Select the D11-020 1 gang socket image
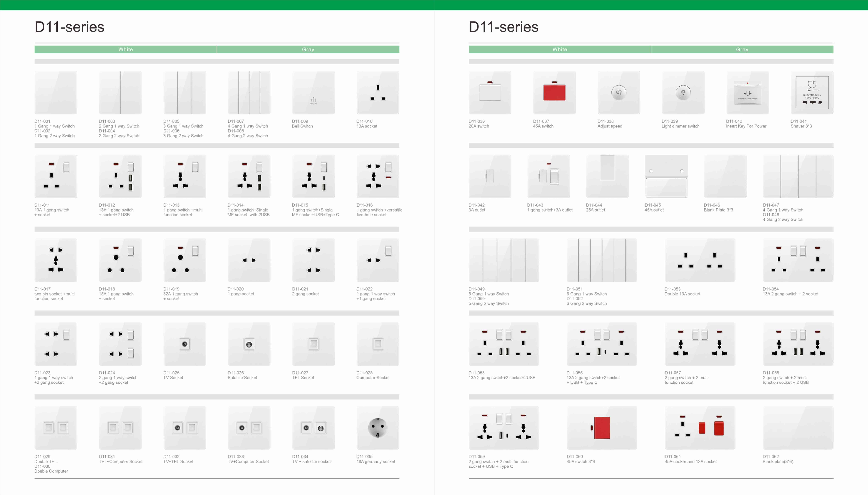868x495 pixels. [249, 260]
